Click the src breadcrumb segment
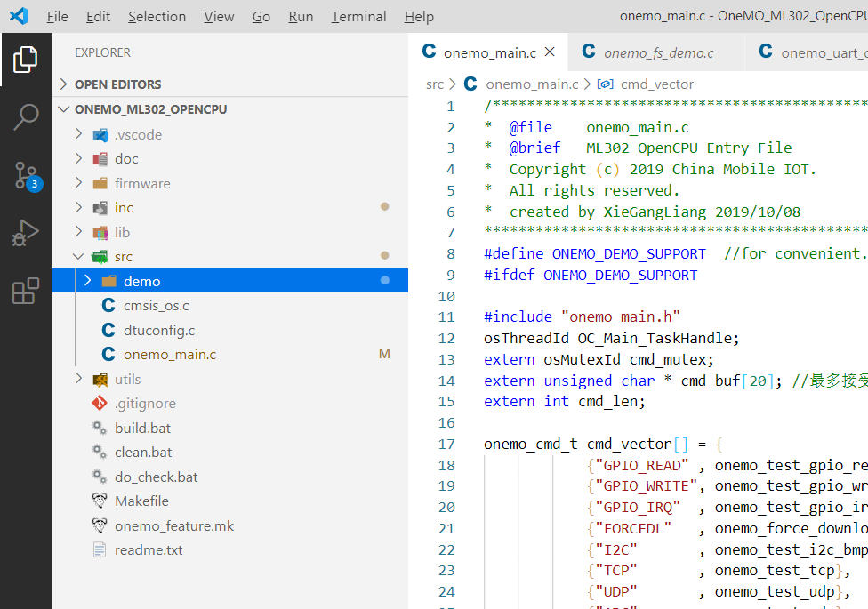This screenshot has width=868, height=609. pyautogui.click(x=434, y=84)
